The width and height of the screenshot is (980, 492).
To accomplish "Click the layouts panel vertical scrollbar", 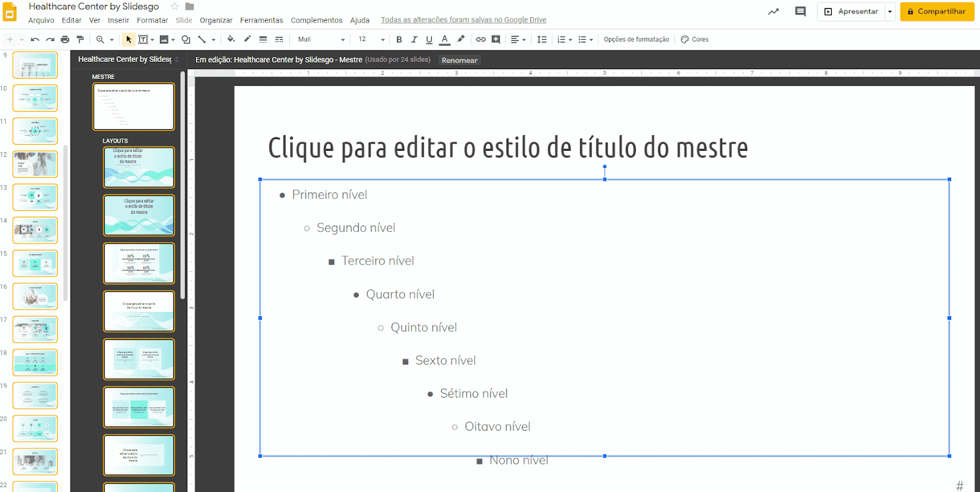I will click(x=183, y=184).
